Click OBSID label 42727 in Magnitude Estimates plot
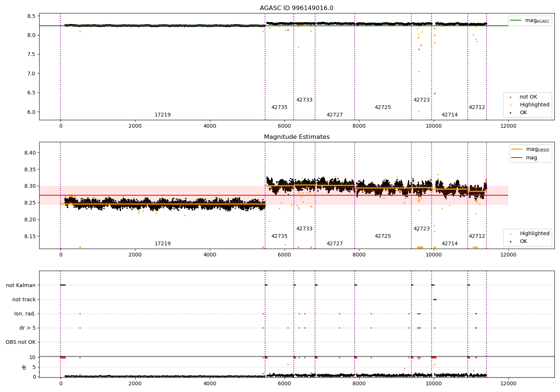Screen dimensions: 560x392 335,244
